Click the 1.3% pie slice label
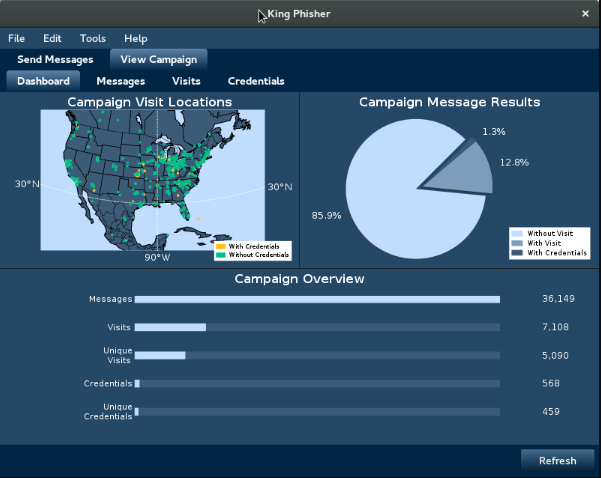The width and height of the screenshot is (601, 478). click(x=494, y=132)
